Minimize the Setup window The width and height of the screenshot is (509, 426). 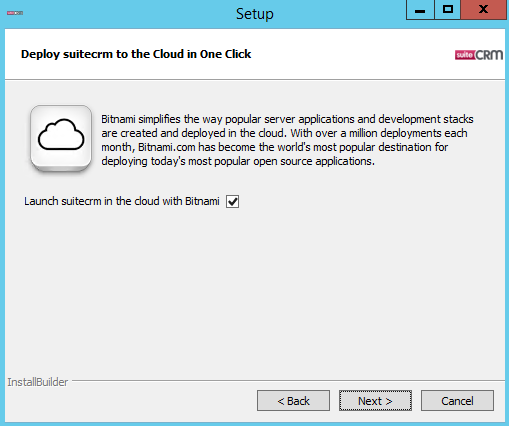pyautogui.click(x=420, y=10)
